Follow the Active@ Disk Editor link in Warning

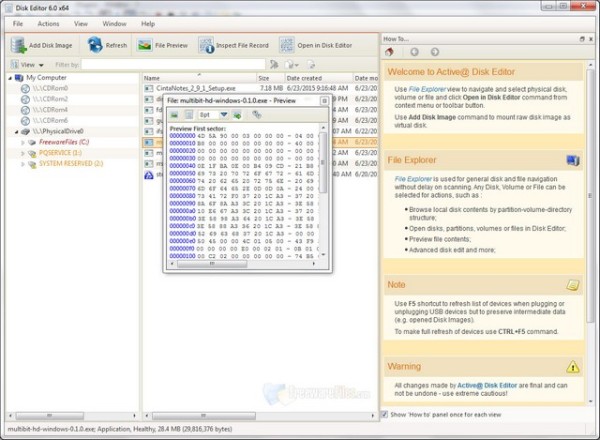pyautogui.click(x=487, y=385)
